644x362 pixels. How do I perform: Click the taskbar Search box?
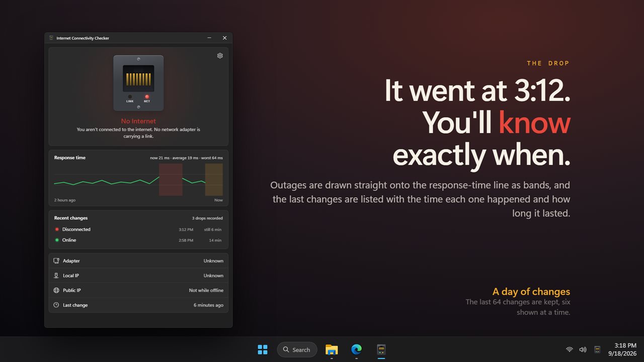297,349
